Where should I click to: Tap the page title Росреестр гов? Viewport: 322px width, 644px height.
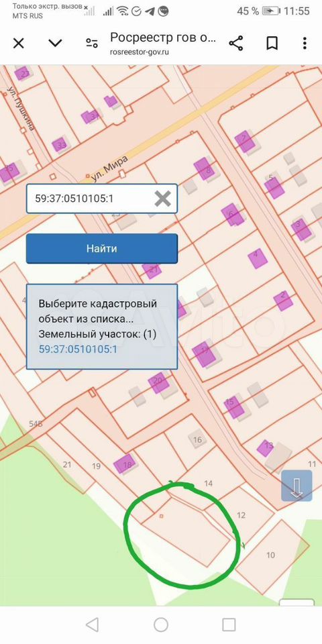coord(162,38)
